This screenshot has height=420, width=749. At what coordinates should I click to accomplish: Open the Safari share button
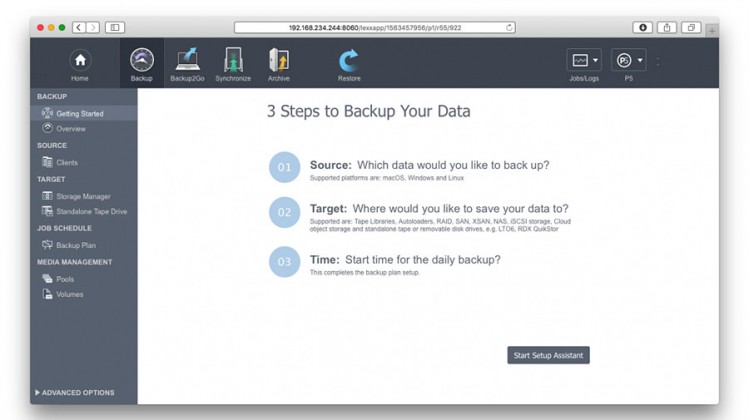tap(667, 27)
